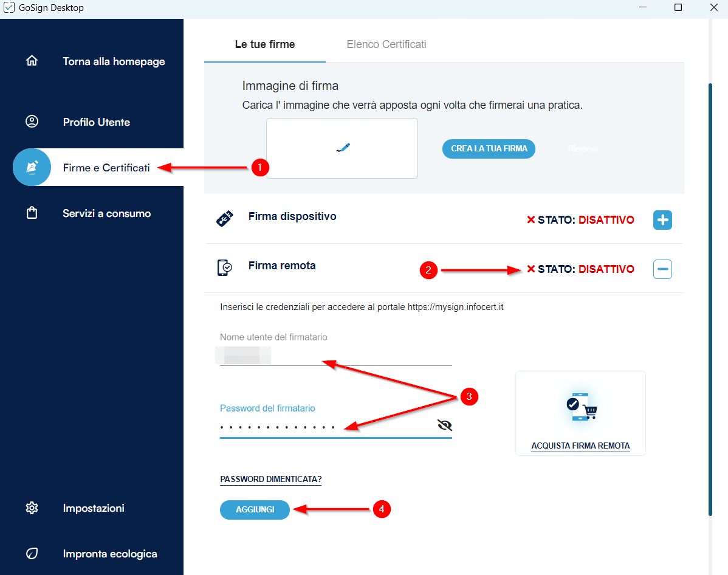Screen dimensions: 728x575
Task: Click the pen icon in signature preview
Action: (x=343, y=148)
